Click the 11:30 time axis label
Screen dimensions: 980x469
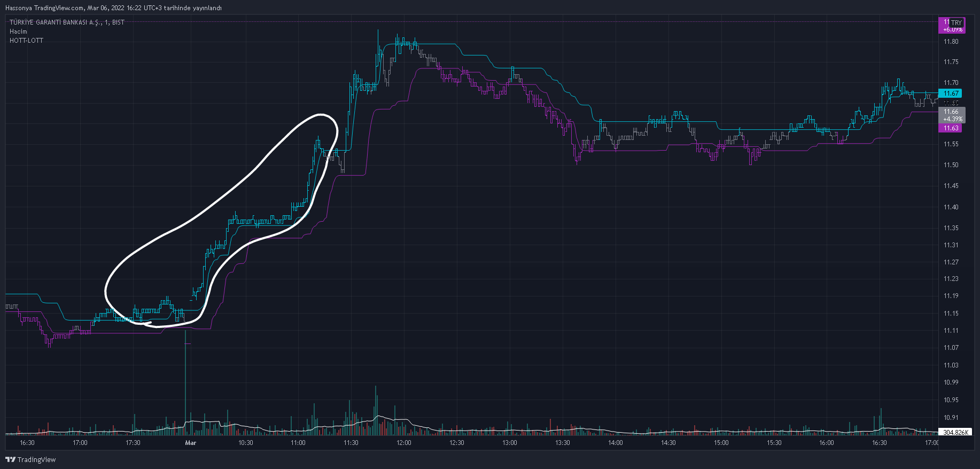[351, 443]
